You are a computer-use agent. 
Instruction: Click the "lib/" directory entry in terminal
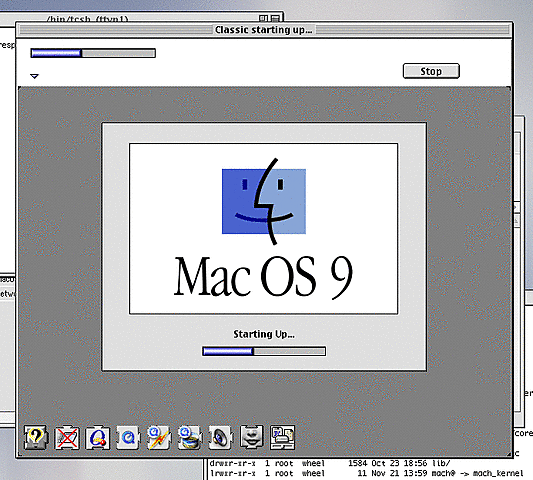pyautogui.click(x=441, y=463)
